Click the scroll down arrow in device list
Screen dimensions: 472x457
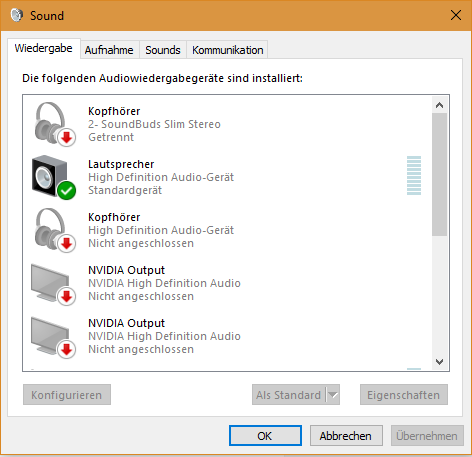(439, 362)
